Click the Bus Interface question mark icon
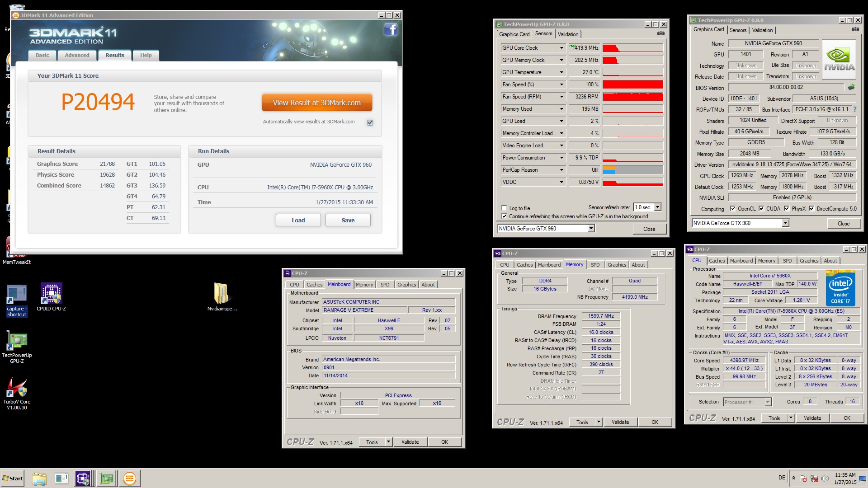This screenshot has width=868, height=488. pyautogui.click(x=855, y=109)
